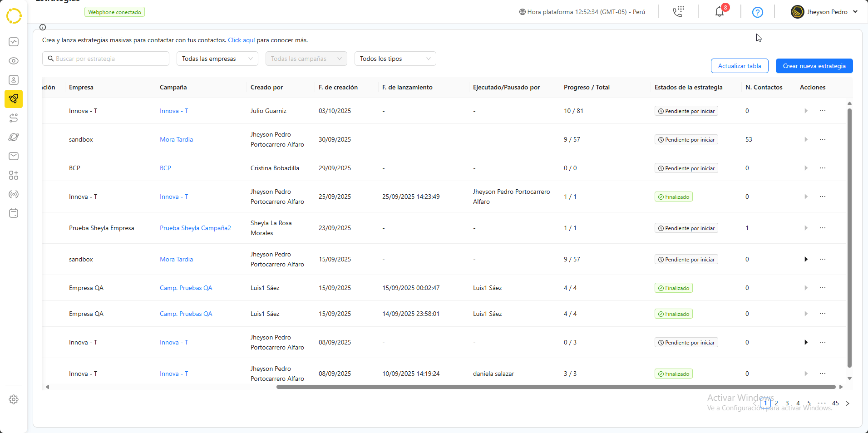Viewport: 868px width, 433px height.
Task: Jump to page 45 in pagination
Action: (835, 403)
